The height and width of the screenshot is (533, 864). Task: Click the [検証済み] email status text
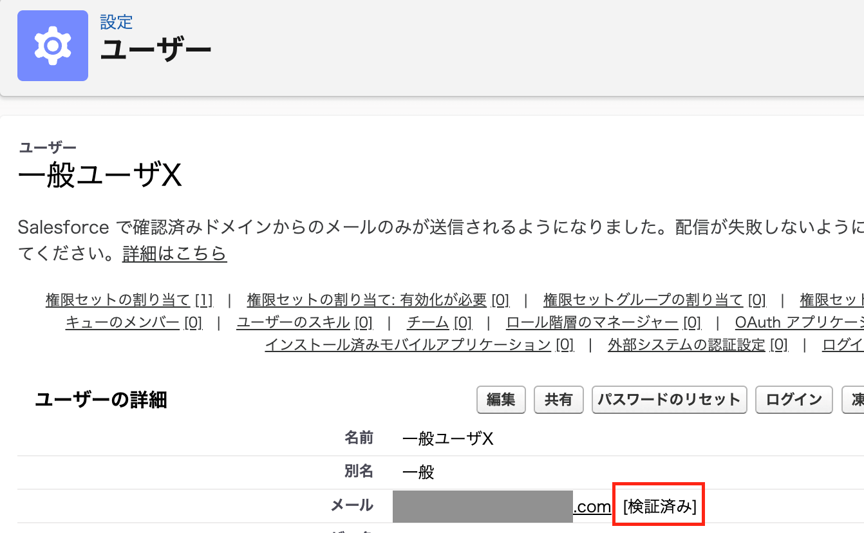(660, 506)
